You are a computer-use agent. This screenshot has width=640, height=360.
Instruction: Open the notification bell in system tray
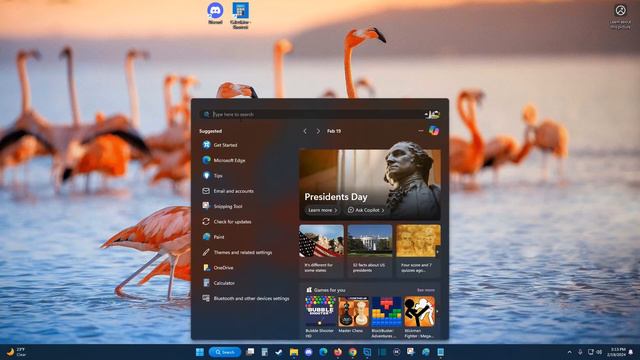click(631, 352)
